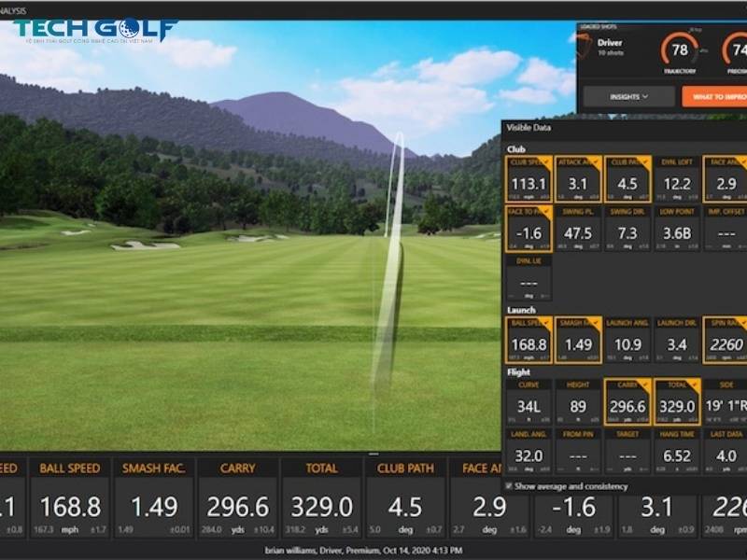Screen dimensions: 747x560
Task: Click the Tech Golf logo
Action: pyautogui.click(x=93, y=31)
